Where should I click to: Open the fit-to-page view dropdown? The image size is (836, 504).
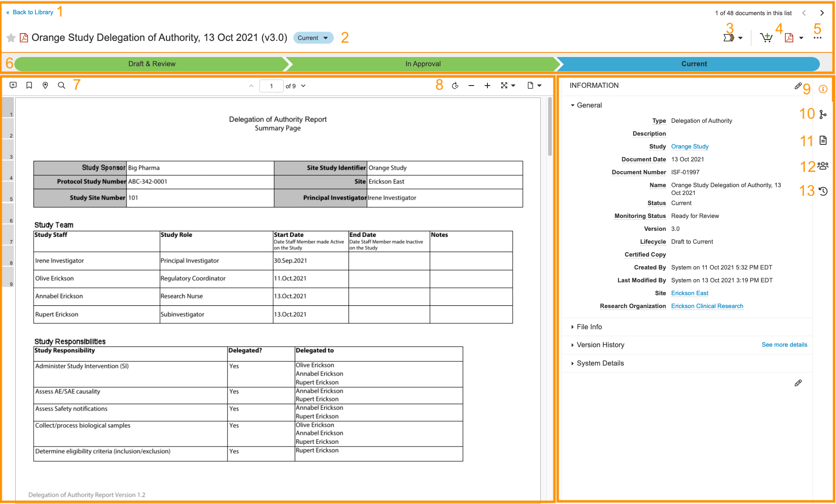(508, 86)
